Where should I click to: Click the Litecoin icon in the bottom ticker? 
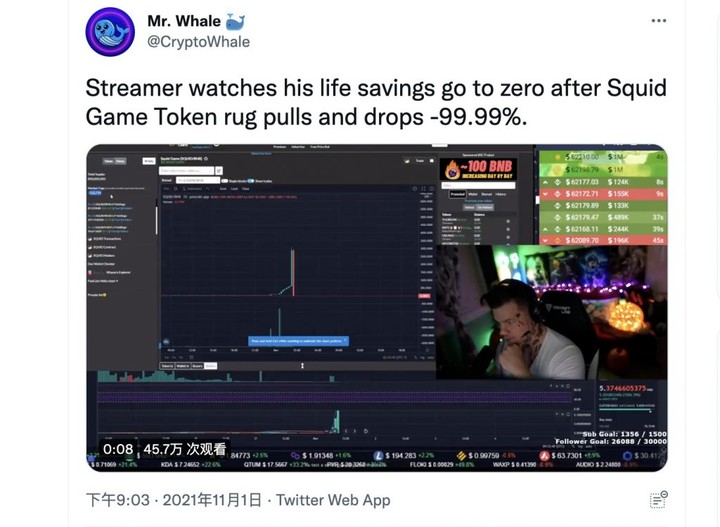click(x=378, y=455)
